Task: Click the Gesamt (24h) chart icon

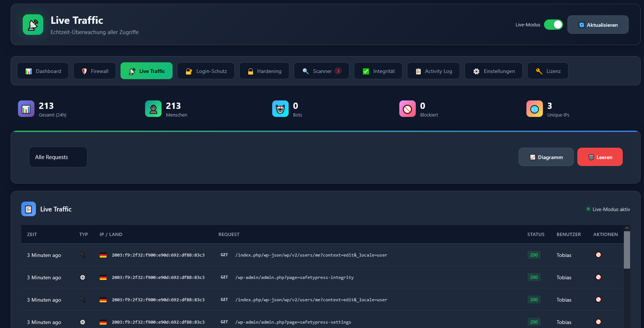Action: 26,109
